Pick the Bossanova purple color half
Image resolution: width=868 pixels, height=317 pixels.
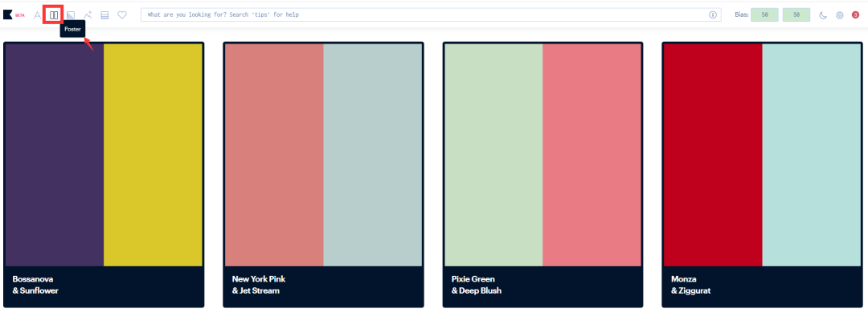55,154
